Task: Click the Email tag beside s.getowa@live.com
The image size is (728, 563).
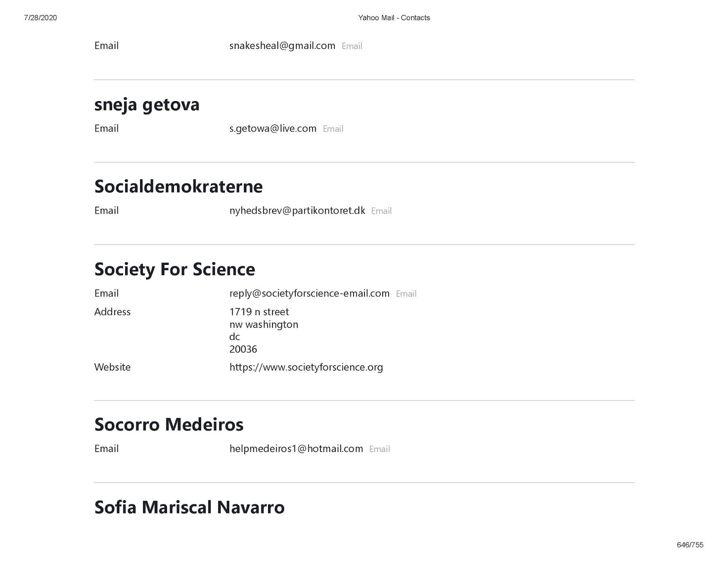Action: pyautogui.click(x=333, y=129)
